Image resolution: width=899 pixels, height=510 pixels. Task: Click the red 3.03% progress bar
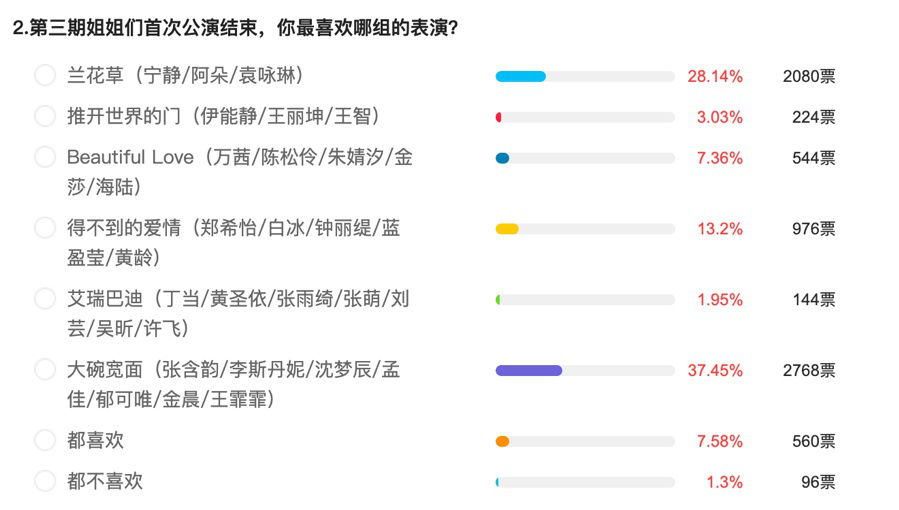[x=585, y=117]
